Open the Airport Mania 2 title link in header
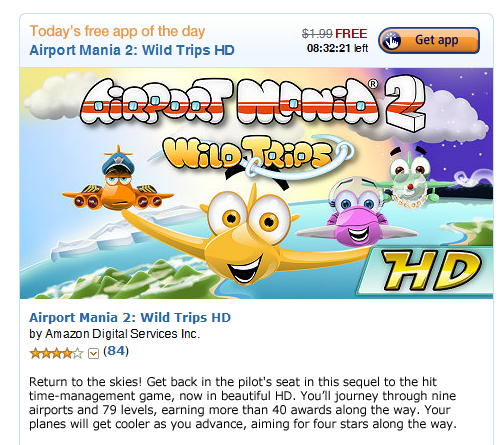Screen dimensions: 503x445 point(132,50)
